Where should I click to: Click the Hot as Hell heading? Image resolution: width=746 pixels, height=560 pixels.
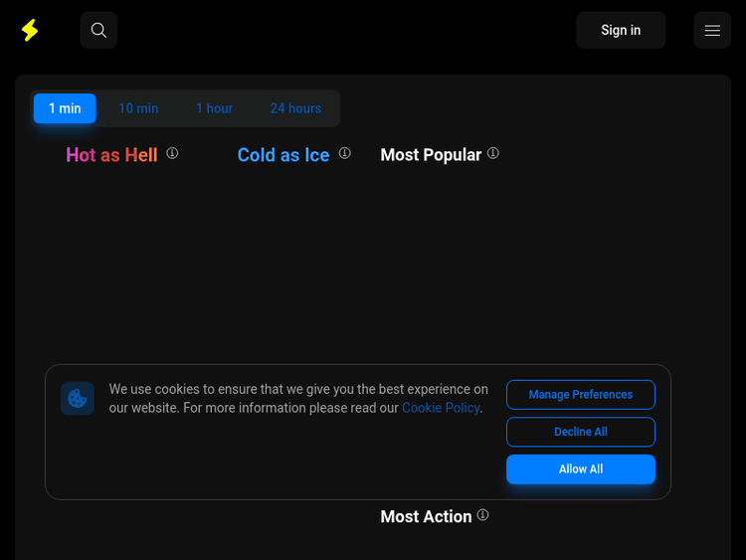pos(111,155)
